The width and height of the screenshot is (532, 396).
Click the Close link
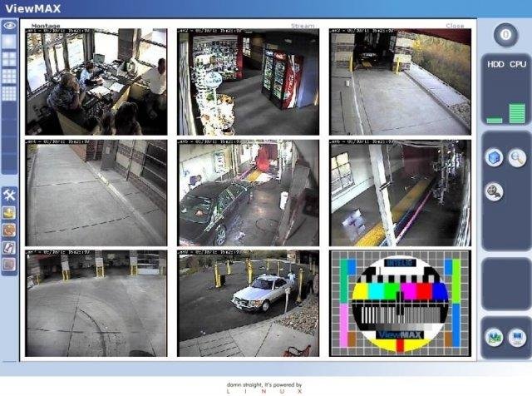tap(455, 26)
